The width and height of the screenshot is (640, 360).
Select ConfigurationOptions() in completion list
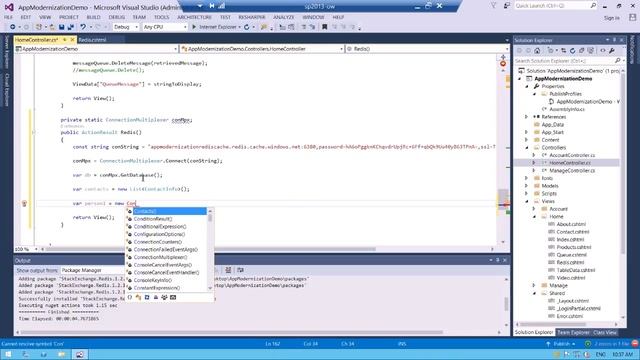coord(159,234)
